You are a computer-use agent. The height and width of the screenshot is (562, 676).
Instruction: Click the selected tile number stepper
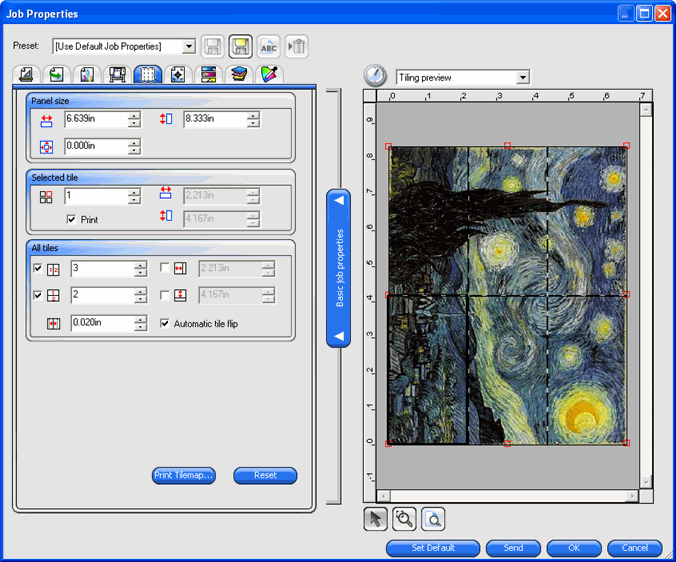coord(135,197)
